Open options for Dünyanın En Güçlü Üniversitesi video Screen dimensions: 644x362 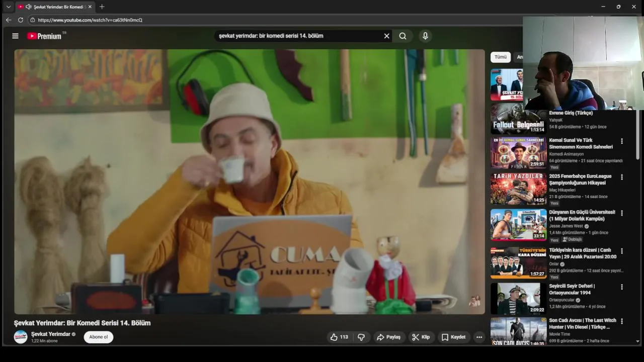(622, 213)
